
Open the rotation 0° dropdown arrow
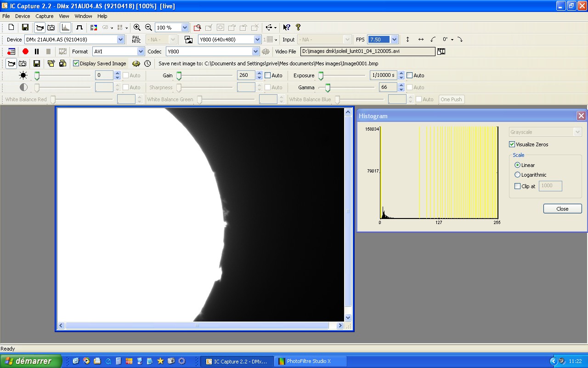point(452,40)
